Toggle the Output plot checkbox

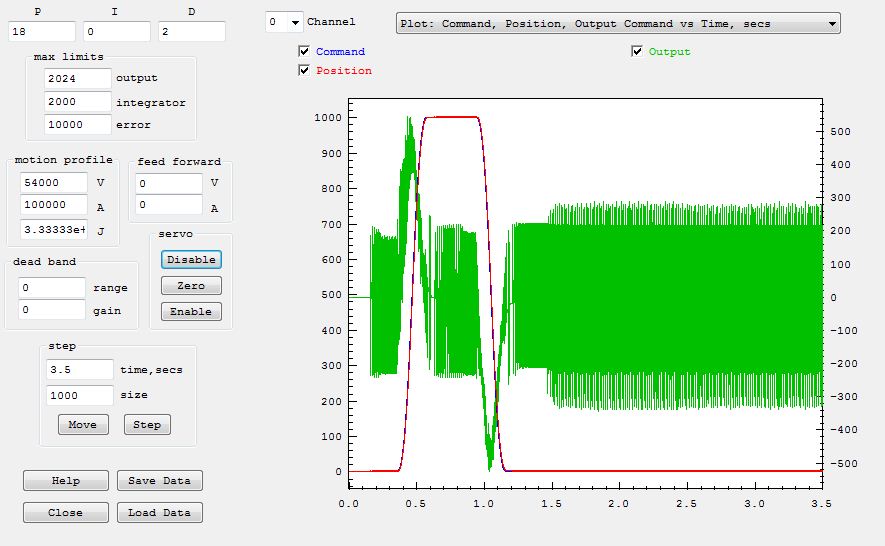point(637,51)
